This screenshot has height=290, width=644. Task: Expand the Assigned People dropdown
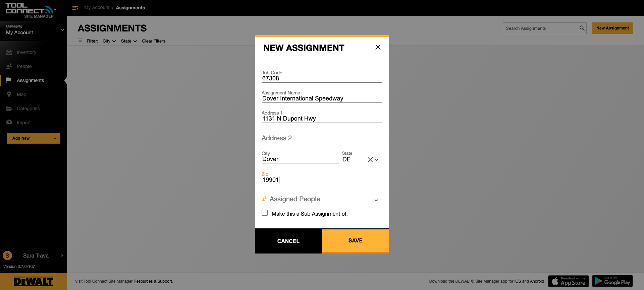(376, 200)
